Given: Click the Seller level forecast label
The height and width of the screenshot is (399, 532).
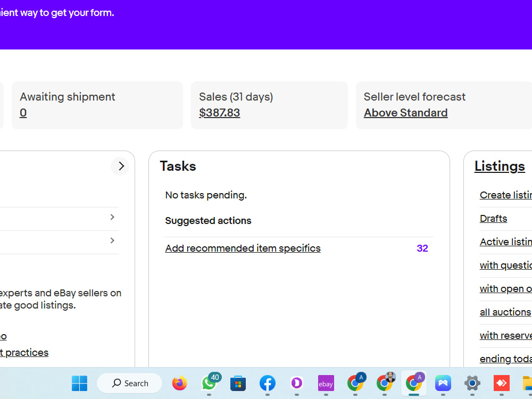Looking at the screenshot, I should click(414, 97).
